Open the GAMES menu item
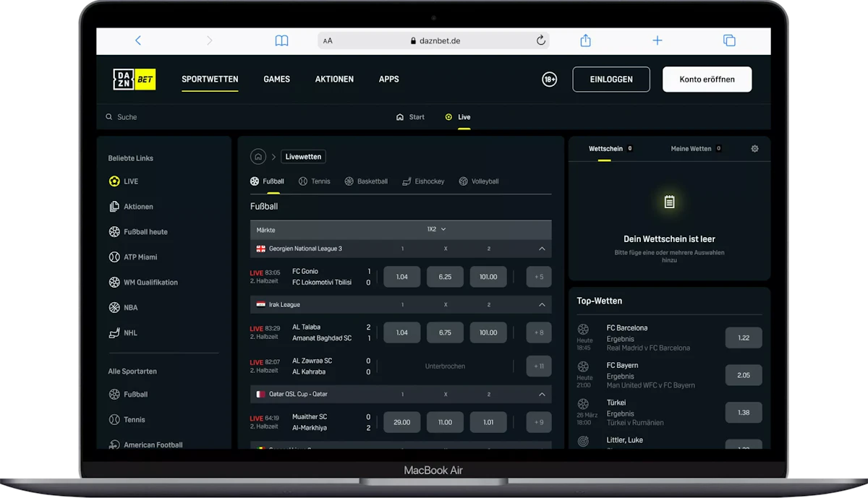Viewport: 868px width, 498px height. tap(276, 80)
